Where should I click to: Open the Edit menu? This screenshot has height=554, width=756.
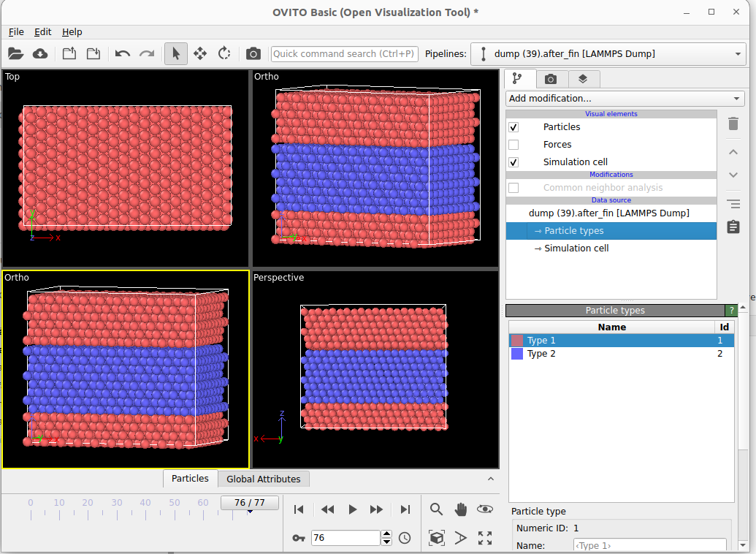pyautogui.click(x=42, y=32)
